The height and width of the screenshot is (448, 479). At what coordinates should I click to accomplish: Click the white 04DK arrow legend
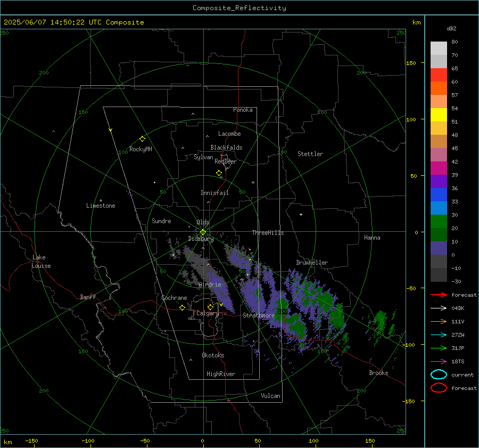[439, 308]
